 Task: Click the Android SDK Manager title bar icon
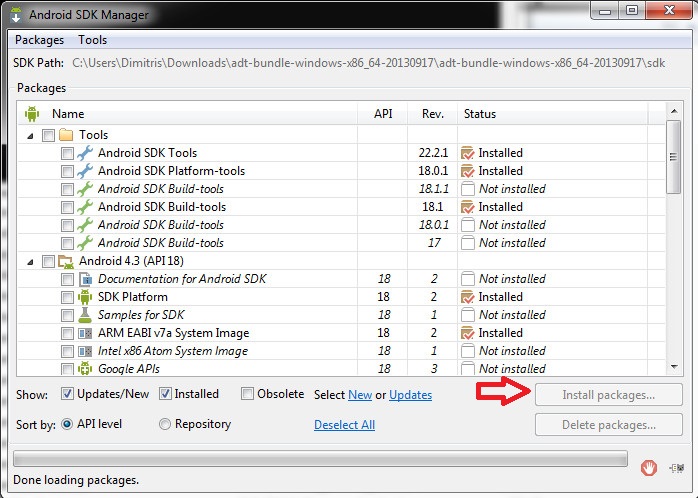pos(16,14)
